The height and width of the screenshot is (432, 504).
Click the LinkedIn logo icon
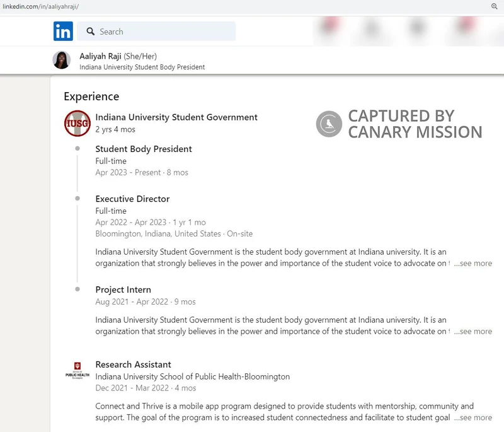tap(63, 30)
